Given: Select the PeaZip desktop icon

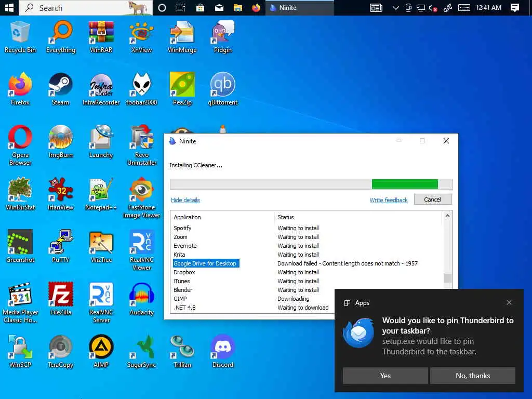Looking at the screenshot, I should (x=182, y=89).
